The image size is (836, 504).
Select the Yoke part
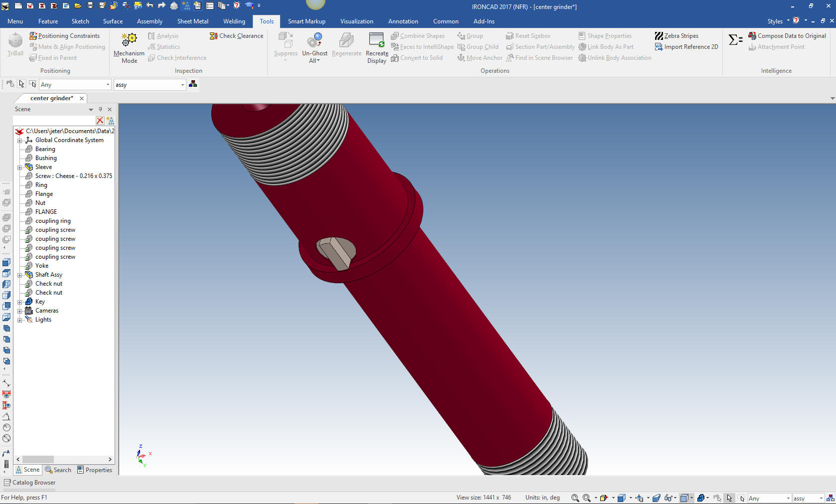click(42, 266)
